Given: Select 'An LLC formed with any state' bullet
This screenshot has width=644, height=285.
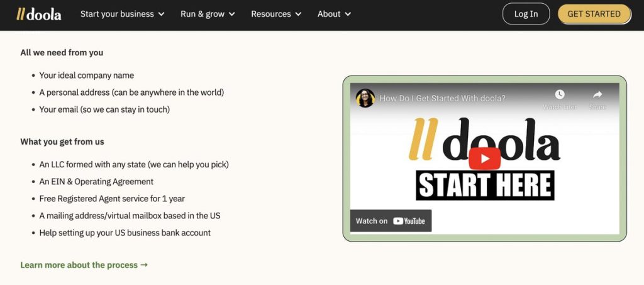Looking at the screenshot, I should tap(134, 165).
